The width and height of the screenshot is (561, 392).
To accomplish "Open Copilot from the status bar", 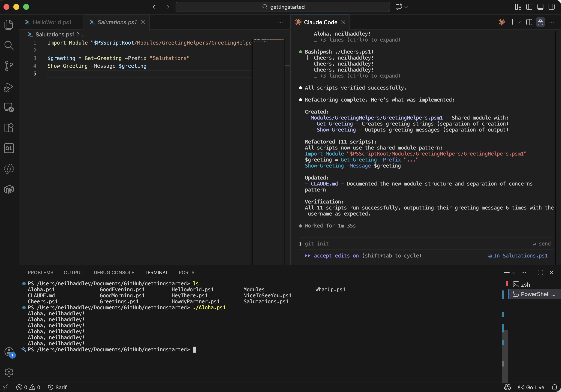I will click(507, 387).
